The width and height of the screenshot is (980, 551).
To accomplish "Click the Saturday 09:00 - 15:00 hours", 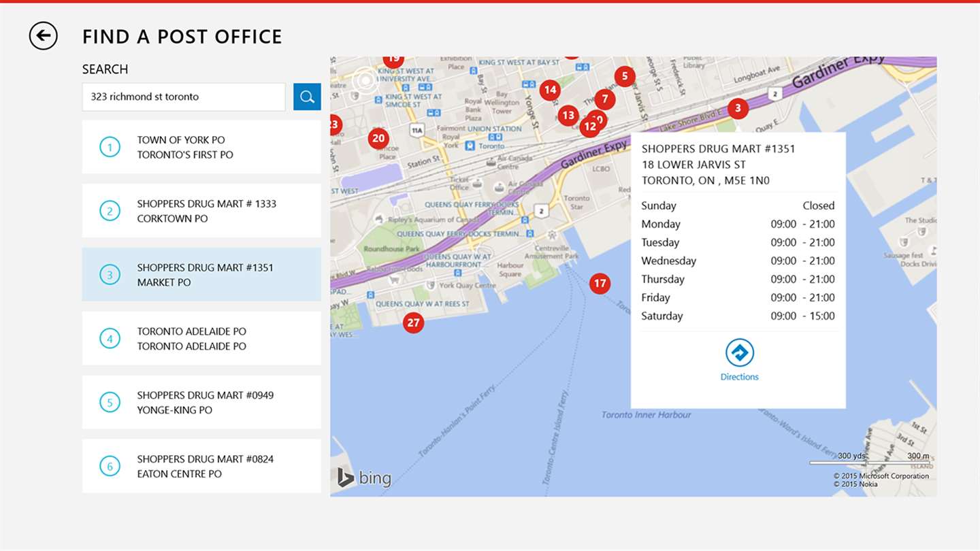I will point(803,316).
